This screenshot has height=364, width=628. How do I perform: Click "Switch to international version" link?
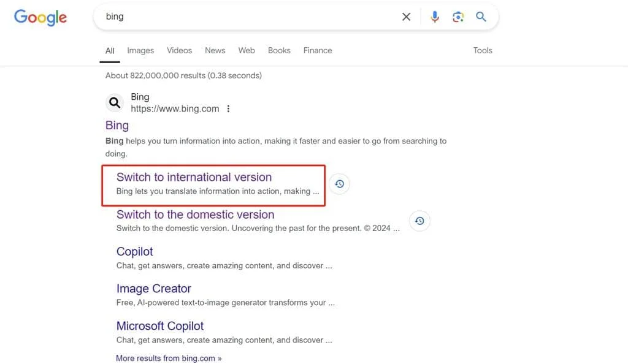tap(194, 177)
